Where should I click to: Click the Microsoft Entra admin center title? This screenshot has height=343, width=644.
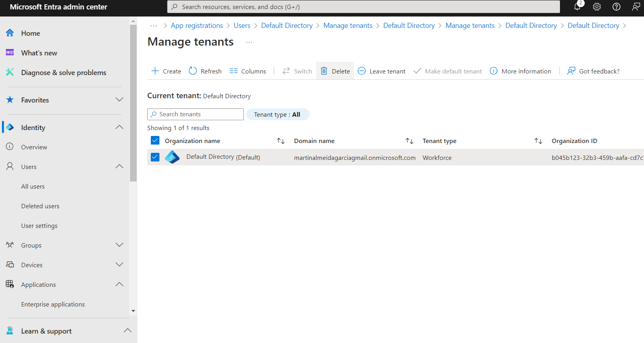tap(59, 7)
